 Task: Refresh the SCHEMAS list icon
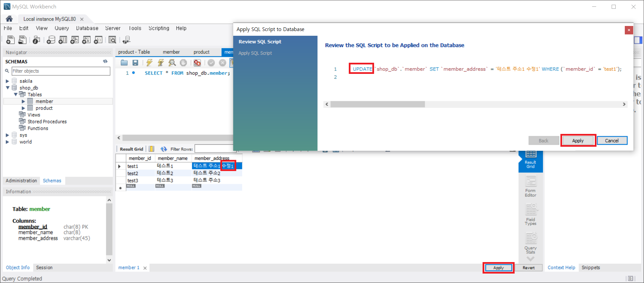pos(105,61)
